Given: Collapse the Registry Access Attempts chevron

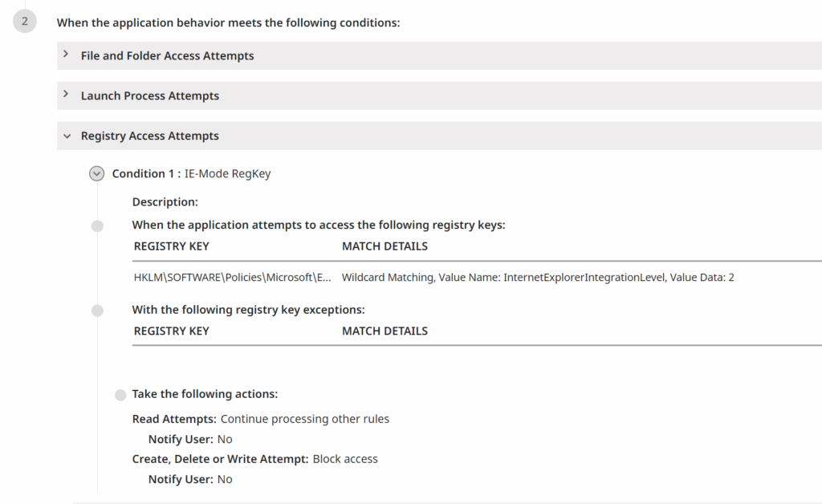Looking at the screenshot, I should click(66, 136).
